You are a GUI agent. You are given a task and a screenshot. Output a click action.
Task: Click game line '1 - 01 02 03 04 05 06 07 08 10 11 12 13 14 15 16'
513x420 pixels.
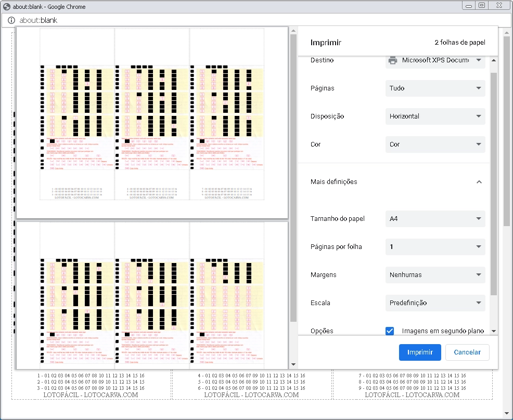coord(91,375)
